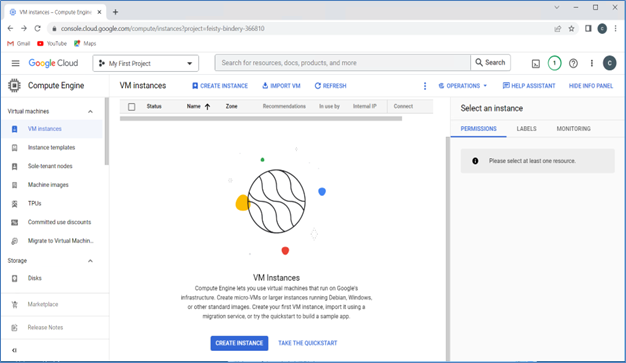This screenshot has height=363, width=626.
Task: Open Help Assistant
Action: (529, 86)
